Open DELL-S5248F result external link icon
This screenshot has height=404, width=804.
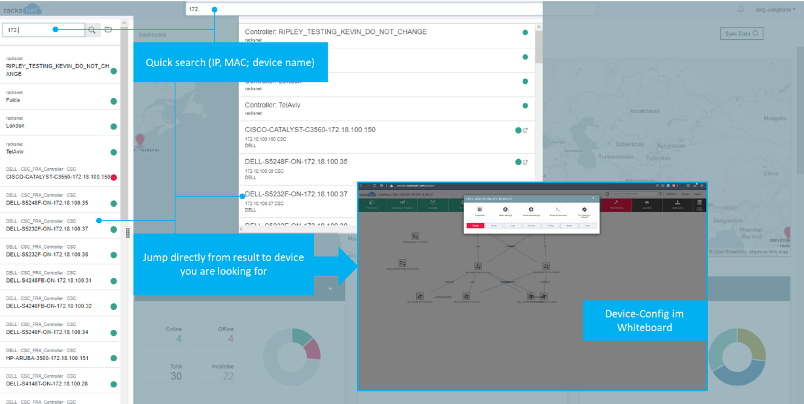[x=525, y=162]
